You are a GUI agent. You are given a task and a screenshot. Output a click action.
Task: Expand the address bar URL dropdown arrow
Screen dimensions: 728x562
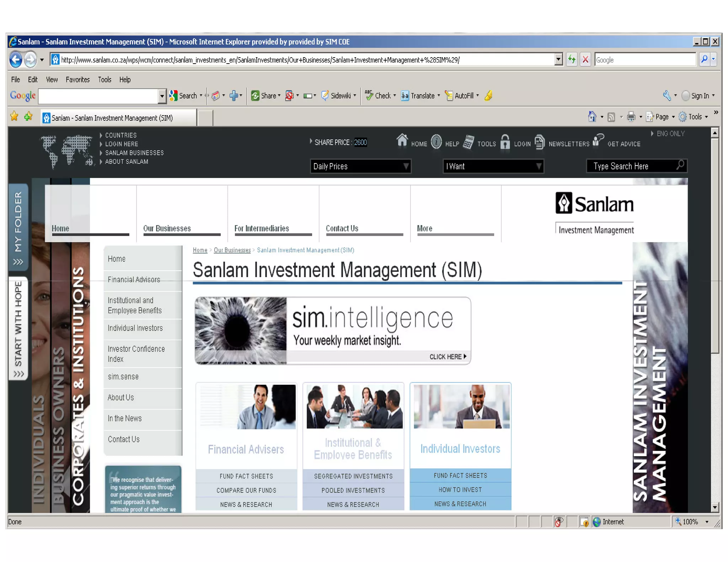[x=558, y=59]
